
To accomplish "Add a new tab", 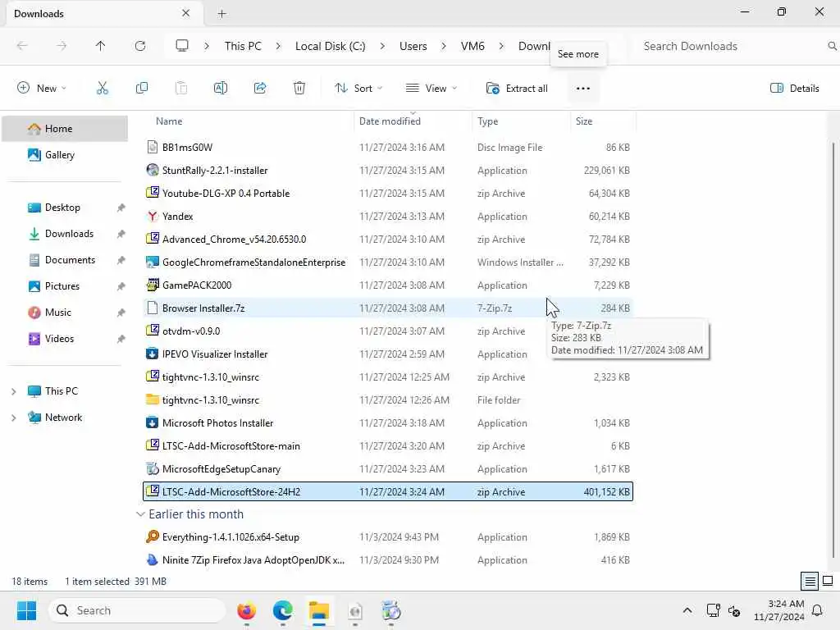I will click(221, 14).
